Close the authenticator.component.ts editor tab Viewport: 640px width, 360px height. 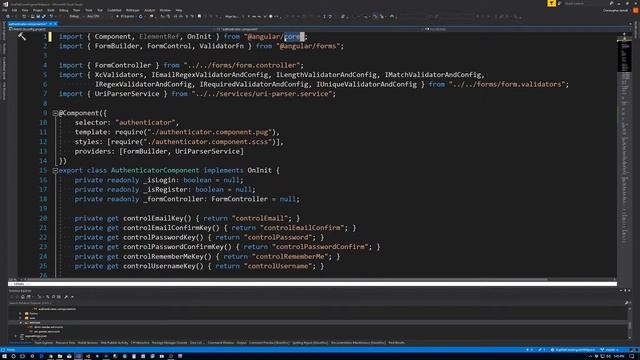55,24
